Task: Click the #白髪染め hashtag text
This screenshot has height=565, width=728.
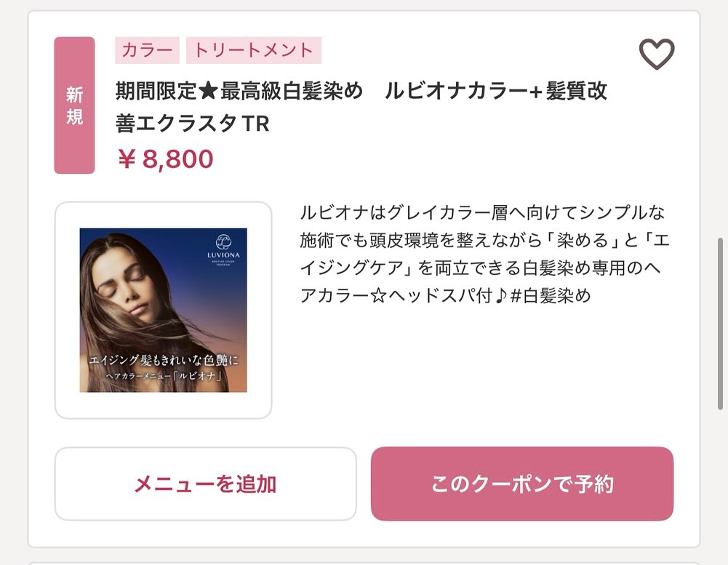Action: click(550, 295)
